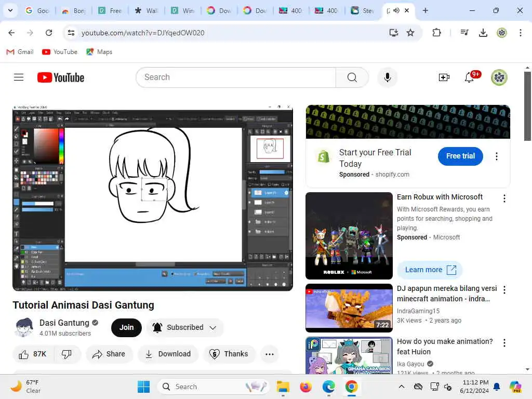The height and width of the screenshot is (399, 532).
Task: View site information icon in the address bar
Action: pos(71,33)
